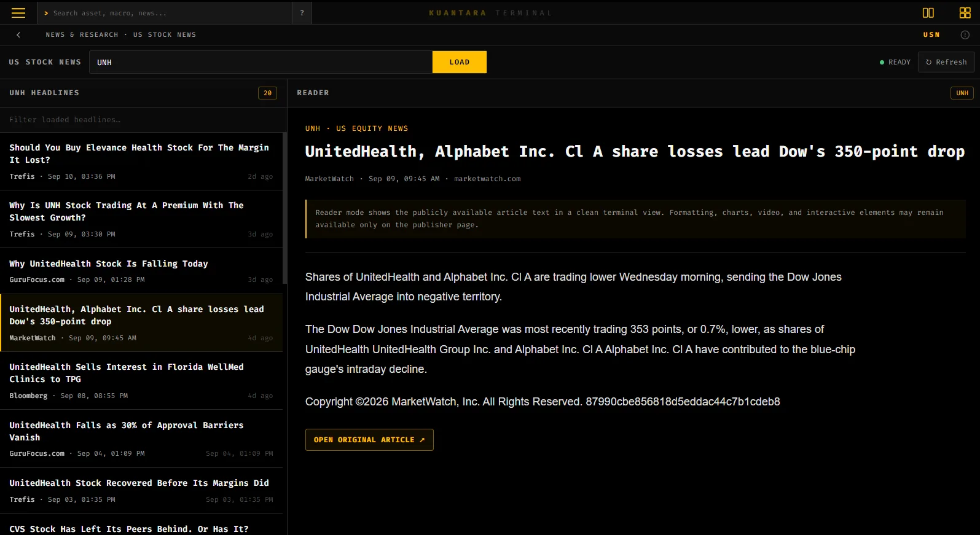Open the Approval Barriers Vanish headline
980x535 pixels.
click(141, 439)
